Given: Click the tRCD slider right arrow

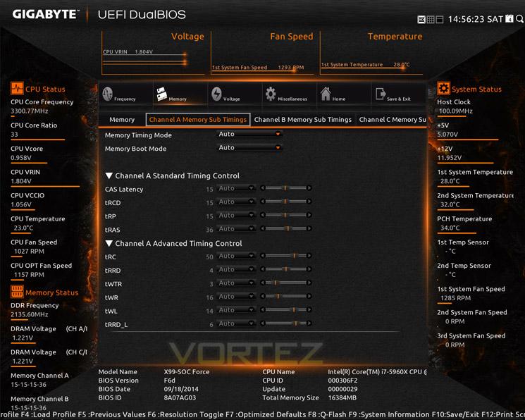Looking at the screenshot, I should pyautogui.click(x=309, y=202).
